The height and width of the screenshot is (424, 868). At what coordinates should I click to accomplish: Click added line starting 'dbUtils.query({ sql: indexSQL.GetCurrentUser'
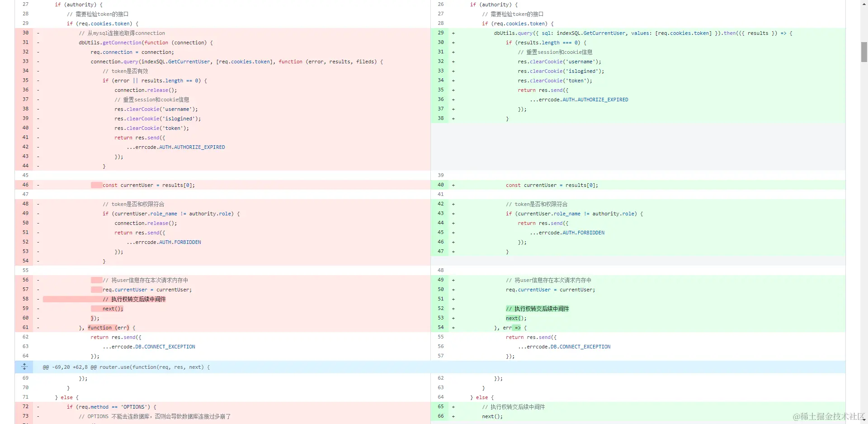point(643,33)
